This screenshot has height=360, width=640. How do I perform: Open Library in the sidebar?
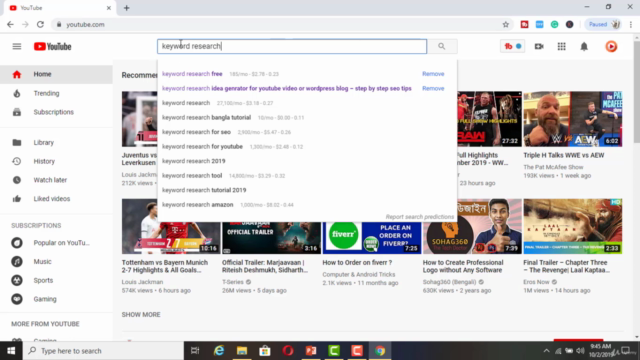(56, 142)
